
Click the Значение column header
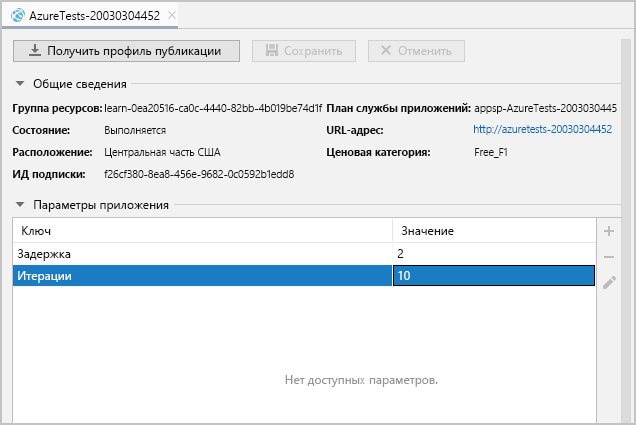[494, 231]
